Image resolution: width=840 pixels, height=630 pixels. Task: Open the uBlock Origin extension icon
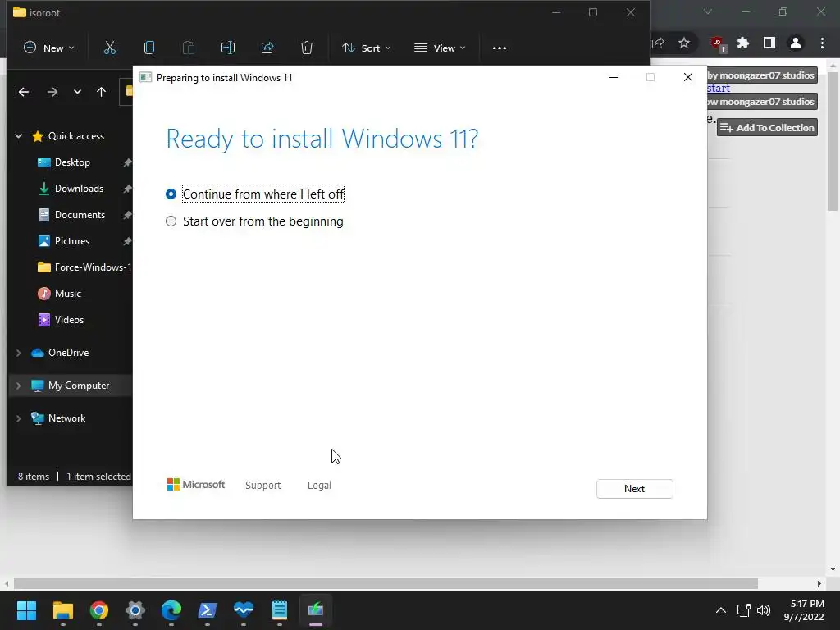(717, 44)
